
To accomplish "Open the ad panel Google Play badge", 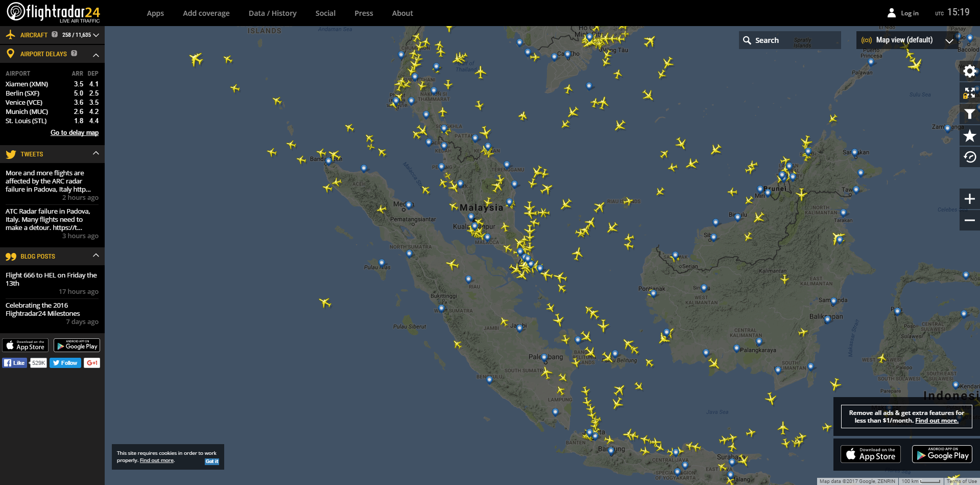I will [942, 454].
